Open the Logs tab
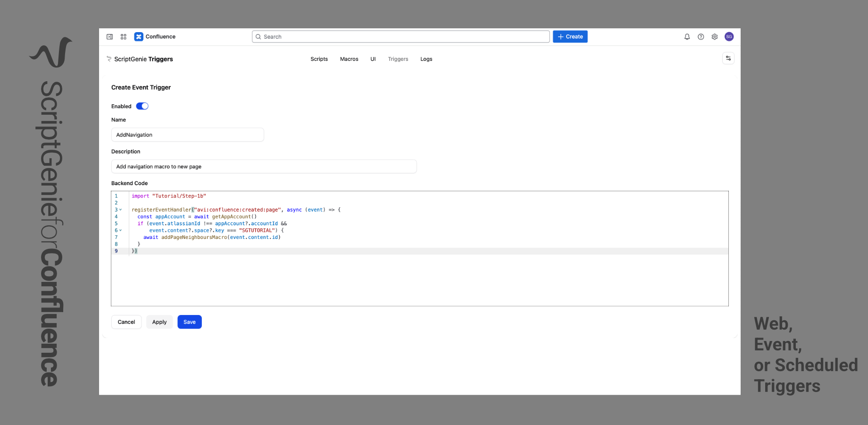The width and height of the screenshot is (868, 425). coord(426,59)
